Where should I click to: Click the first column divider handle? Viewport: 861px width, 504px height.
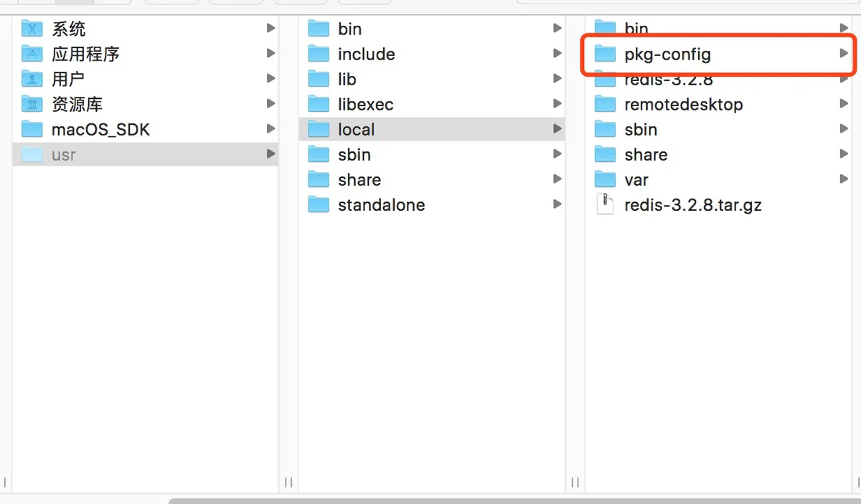288,482
